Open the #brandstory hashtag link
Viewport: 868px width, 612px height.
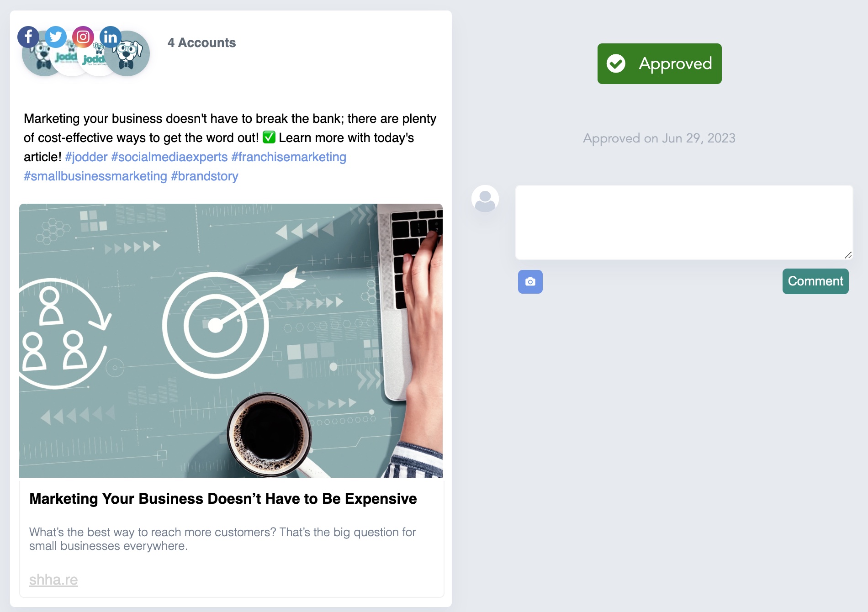click(205, 176)
